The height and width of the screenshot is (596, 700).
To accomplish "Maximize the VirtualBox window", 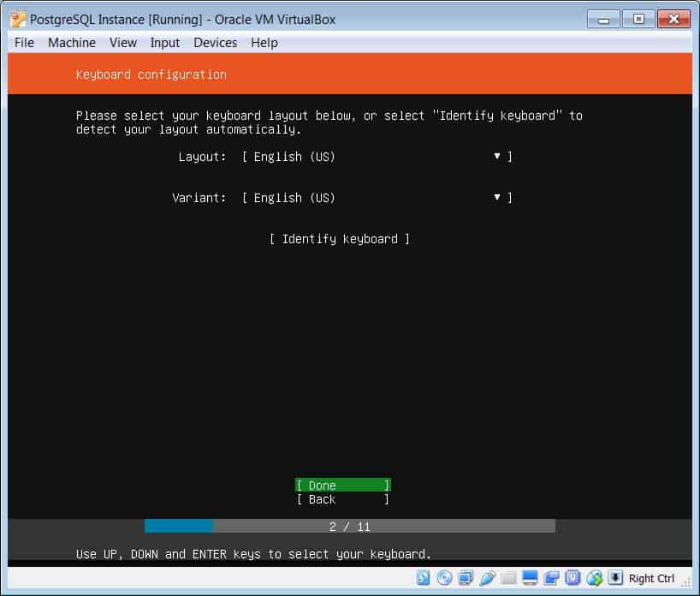I will tap(638, 19).
